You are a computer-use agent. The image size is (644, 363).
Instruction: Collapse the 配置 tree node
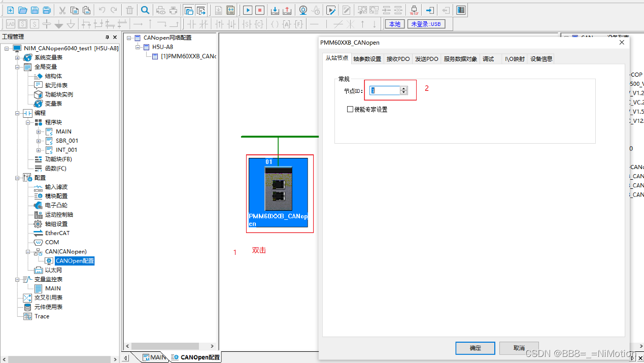pyautogui.click(x=17, y=178)
